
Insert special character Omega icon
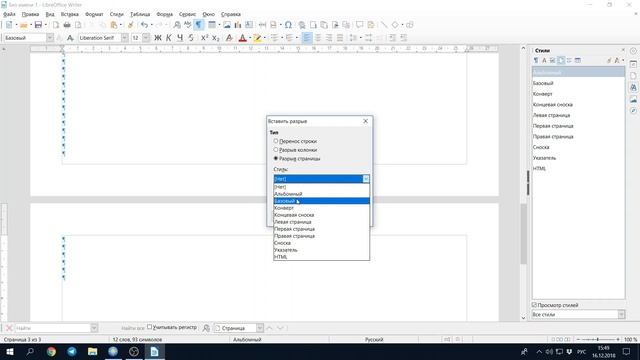click(288, 25)
